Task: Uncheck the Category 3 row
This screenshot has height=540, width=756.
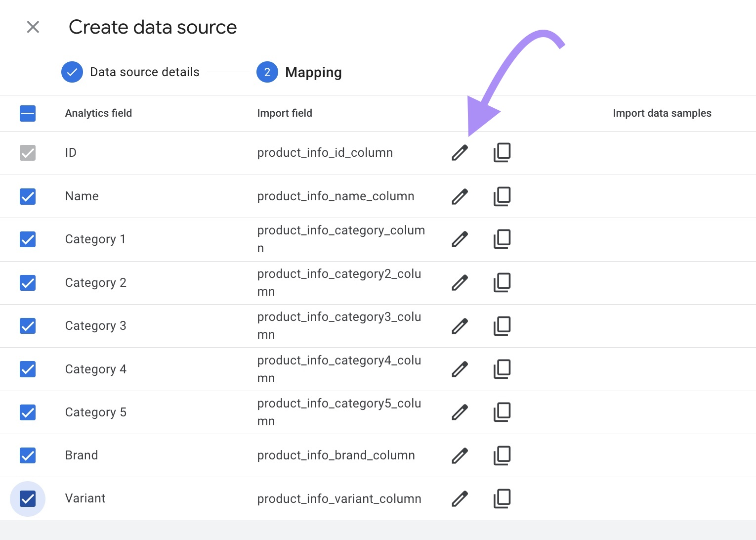Action: click(x=28, y=326)
